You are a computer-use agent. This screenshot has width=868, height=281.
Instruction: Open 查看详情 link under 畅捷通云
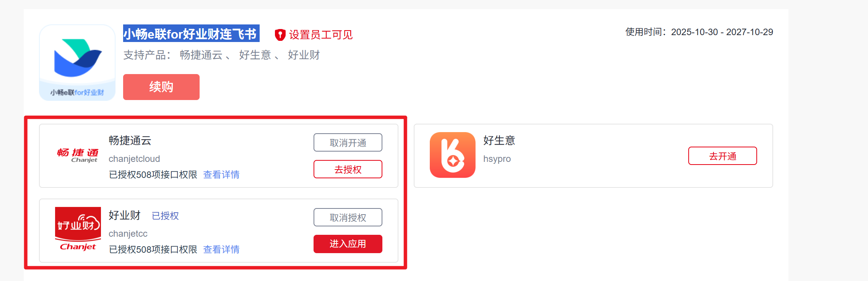coord(221,174)
